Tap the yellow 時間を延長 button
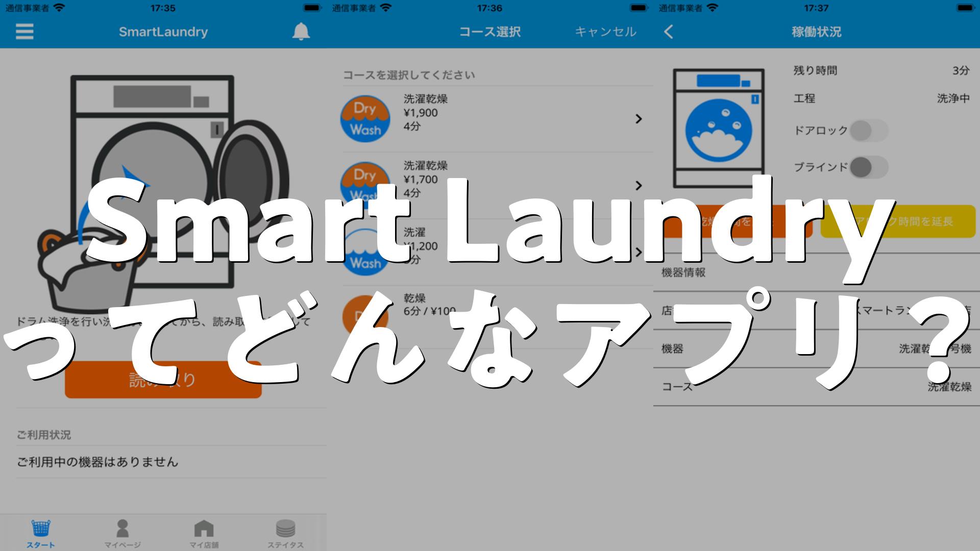Viewport: 980px width, 551px height. 898,221
